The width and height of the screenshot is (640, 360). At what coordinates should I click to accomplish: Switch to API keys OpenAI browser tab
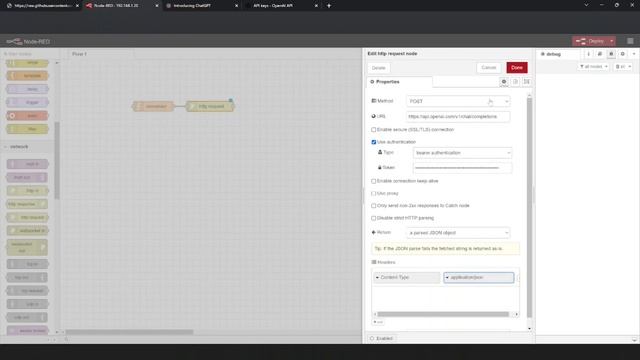(281, 6)
